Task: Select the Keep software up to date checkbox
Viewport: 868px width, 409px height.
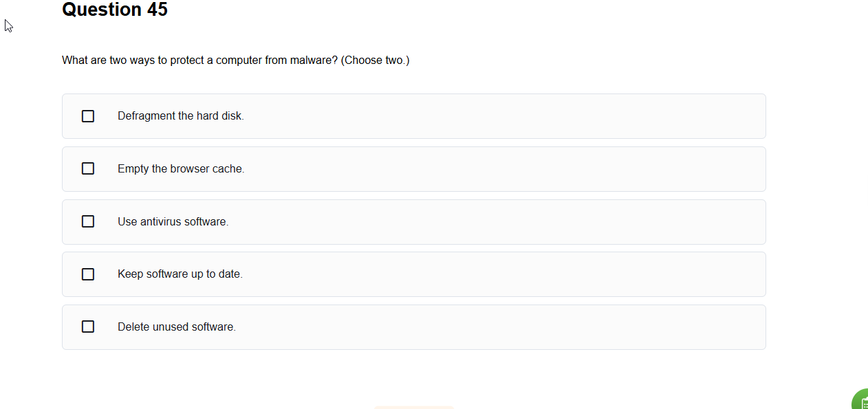Action: point(88,274)
